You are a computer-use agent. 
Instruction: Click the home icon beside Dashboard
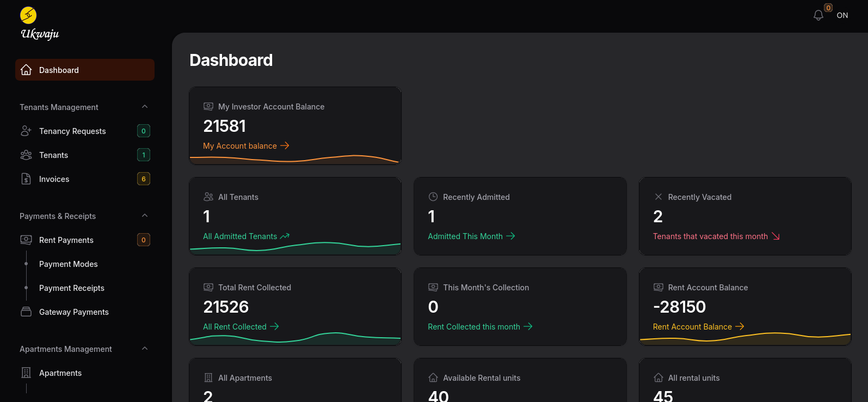(26, 70)
